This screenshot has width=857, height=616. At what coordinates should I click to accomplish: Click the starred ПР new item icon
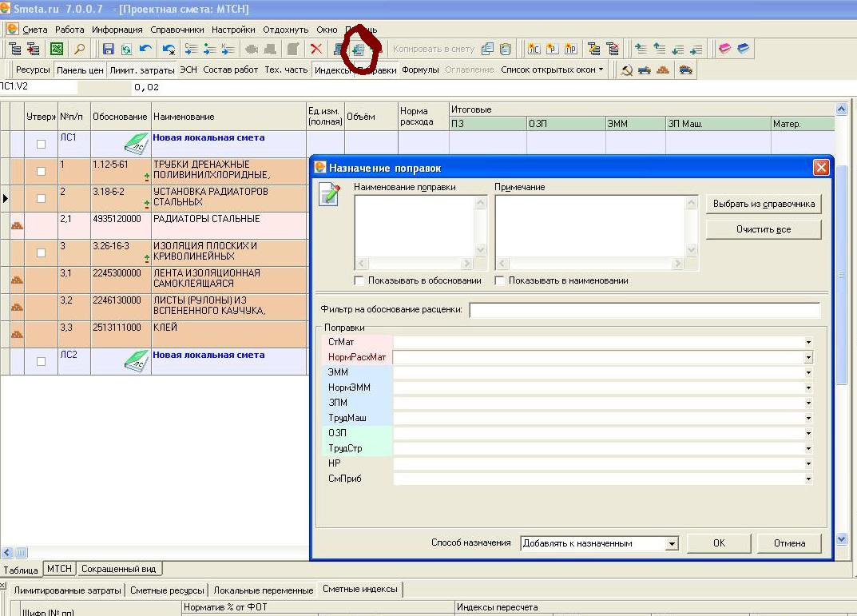click(570, 50)
